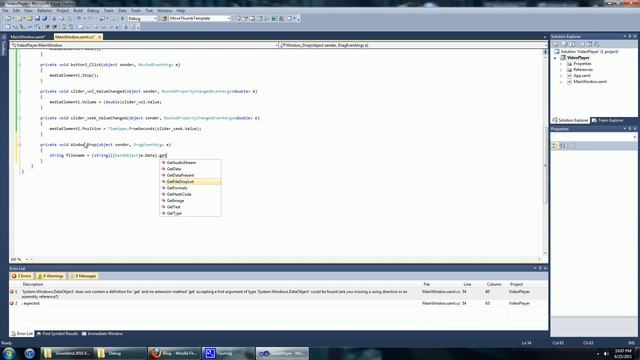Collapse the slider_vol_ValueChanged method outline
640x360 pixels.
(x=19, y=91)
